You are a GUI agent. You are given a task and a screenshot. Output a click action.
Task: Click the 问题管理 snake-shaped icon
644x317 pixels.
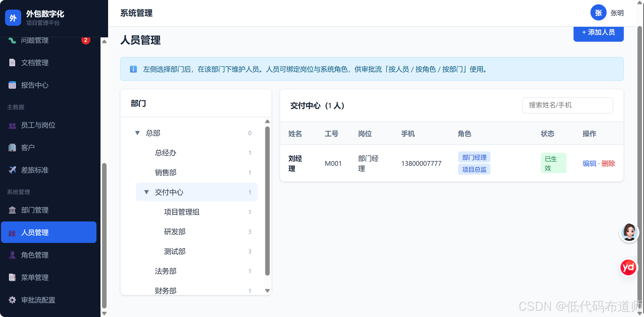coord(12,40)
